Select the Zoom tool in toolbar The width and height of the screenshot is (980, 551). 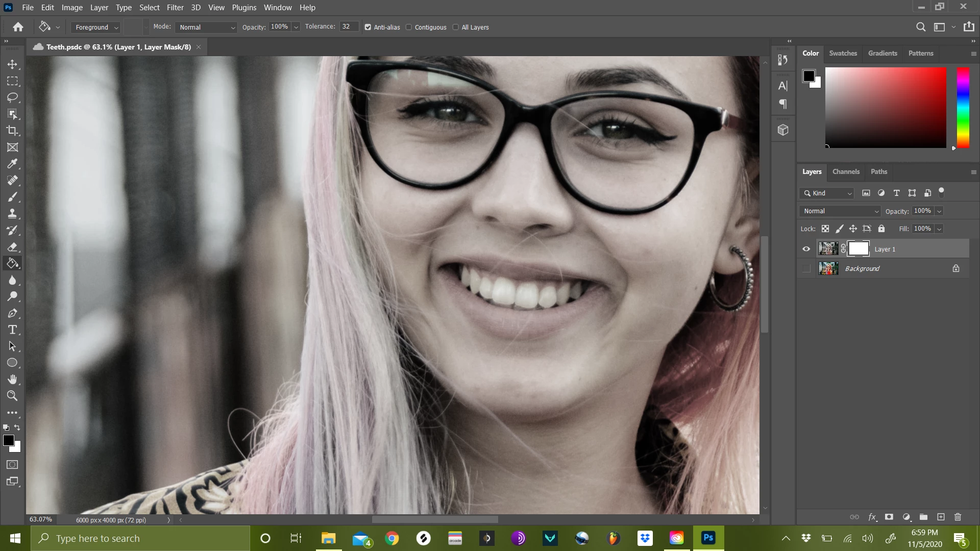tap(12, 396)
